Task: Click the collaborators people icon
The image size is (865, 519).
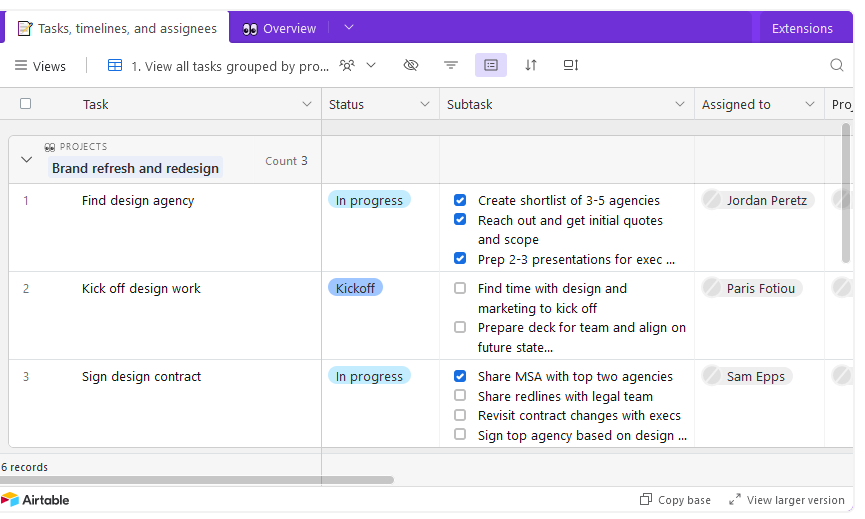Action: click(x=347, y=66)
